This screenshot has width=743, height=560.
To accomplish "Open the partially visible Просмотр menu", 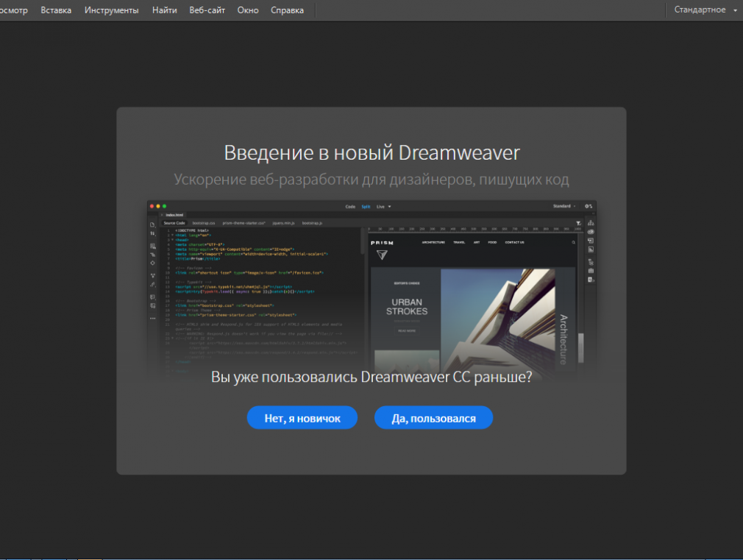I will click(14, 10).
